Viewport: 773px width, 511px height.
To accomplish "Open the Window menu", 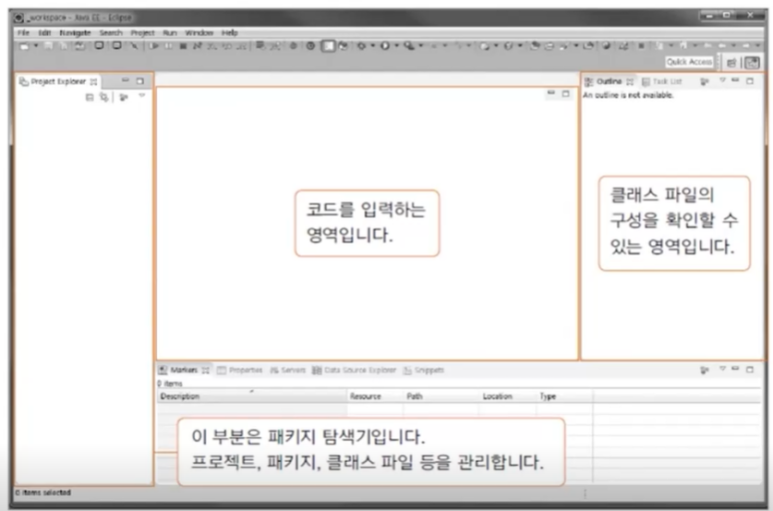I will [x=199, y=33].
